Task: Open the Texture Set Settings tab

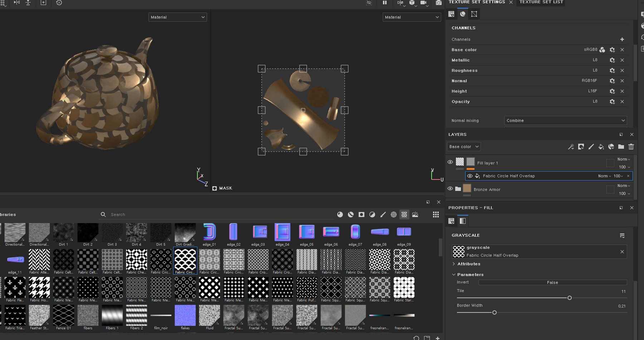Action: (x=477, y=2)
